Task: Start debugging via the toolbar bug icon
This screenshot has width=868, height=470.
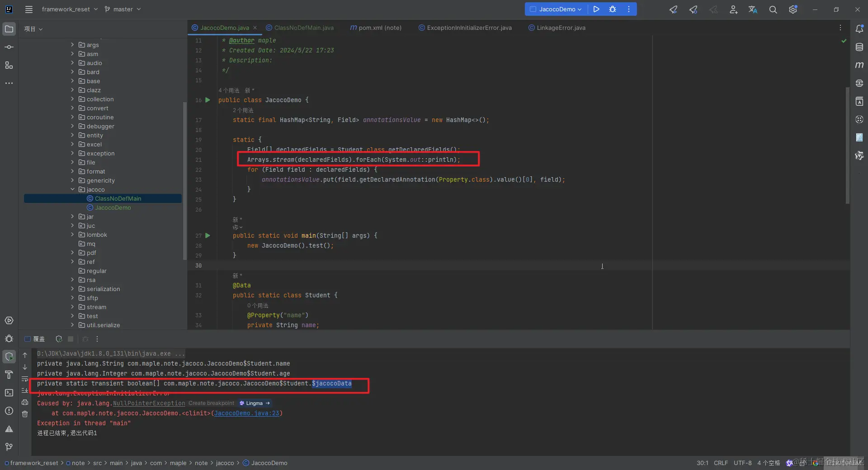Action: click(x=613, y=9)
